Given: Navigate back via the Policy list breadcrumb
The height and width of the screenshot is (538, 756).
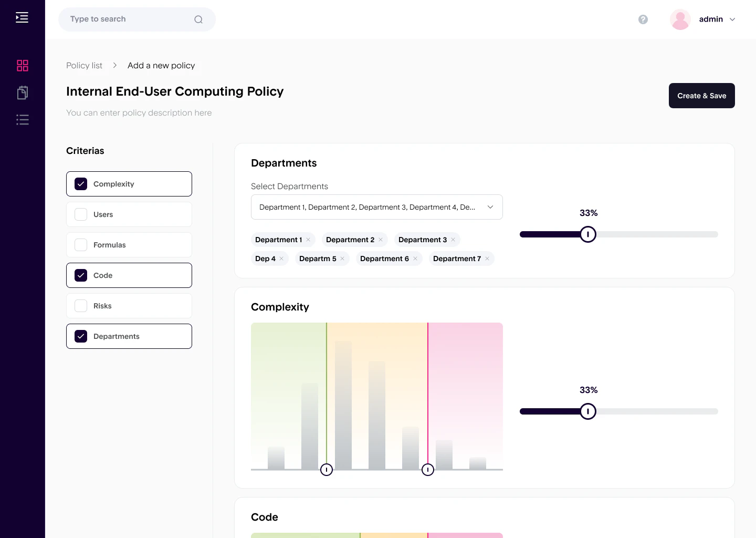Looking at the screenshot, I should click(x=84, y=65).
